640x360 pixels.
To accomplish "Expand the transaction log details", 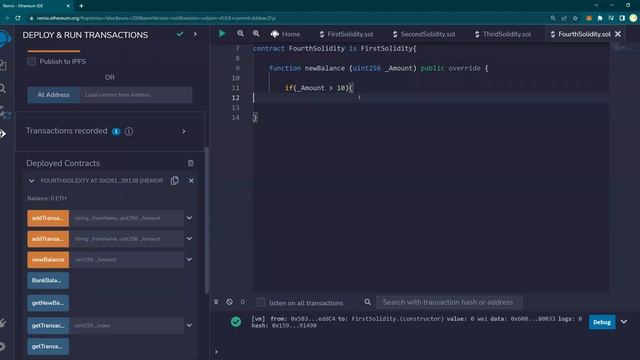I will pyautogui.click(x=624, y=322).
